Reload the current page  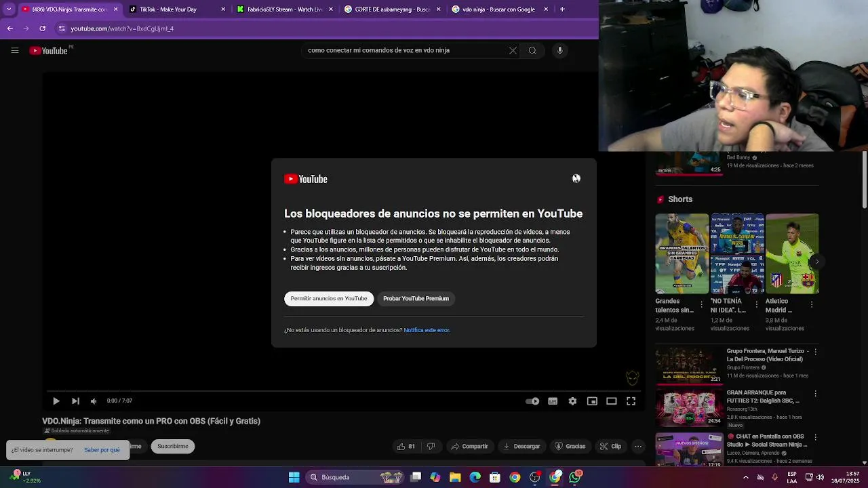[42, 28]
